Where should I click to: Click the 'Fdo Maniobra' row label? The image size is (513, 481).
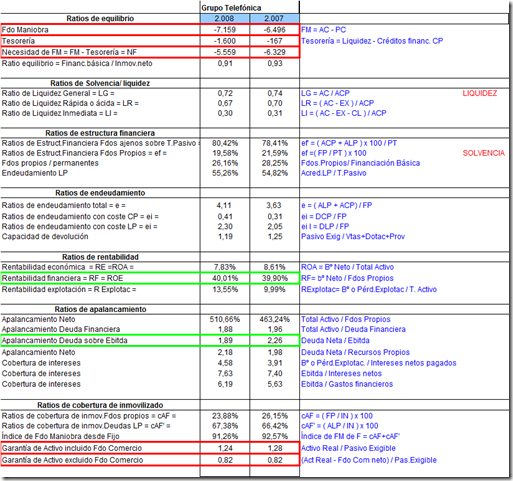coord(25,30)
